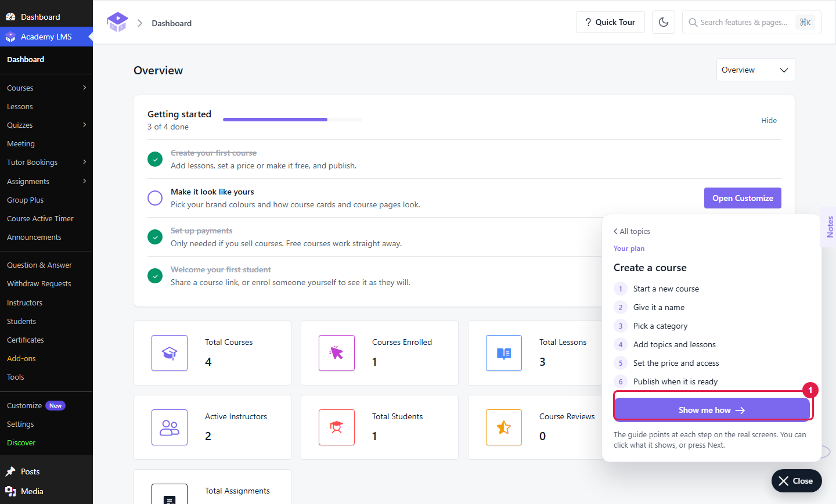
Task: Click the search magnifier icon
Action: click(693, 22)
